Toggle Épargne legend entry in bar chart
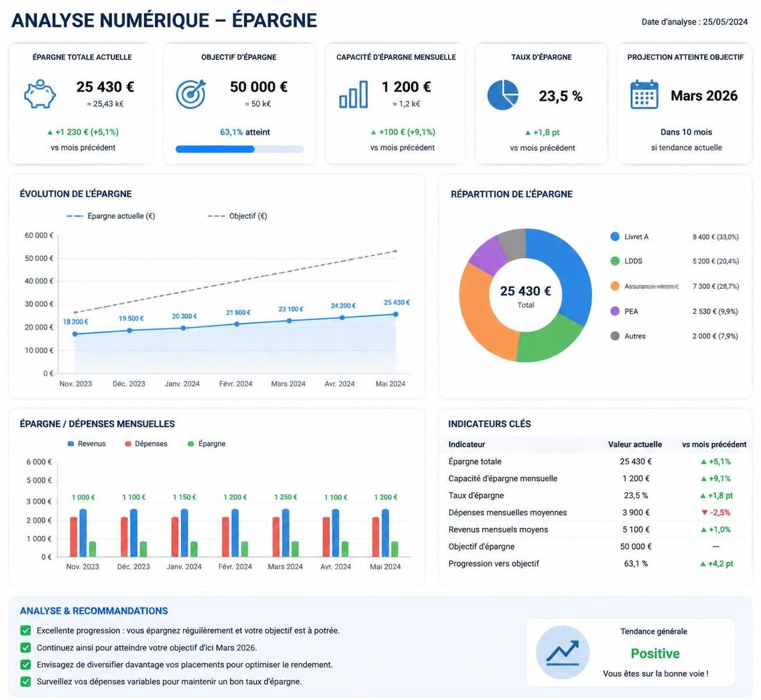761x700 pixels. [207, 444]
